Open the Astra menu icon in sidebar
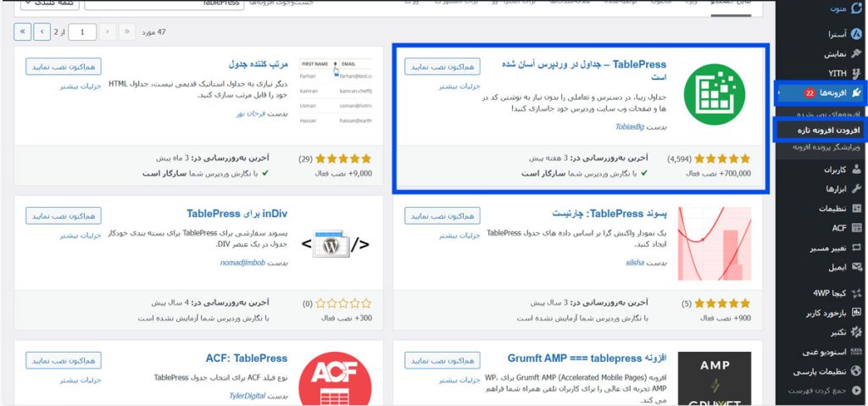The image size is (868, 406). (x=856, y=34)
